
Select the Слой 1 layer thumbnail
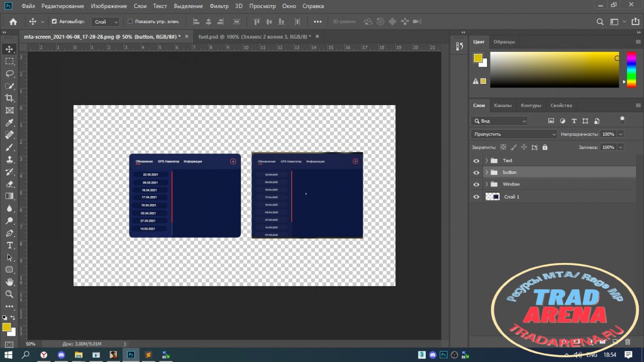pos(493,197)
